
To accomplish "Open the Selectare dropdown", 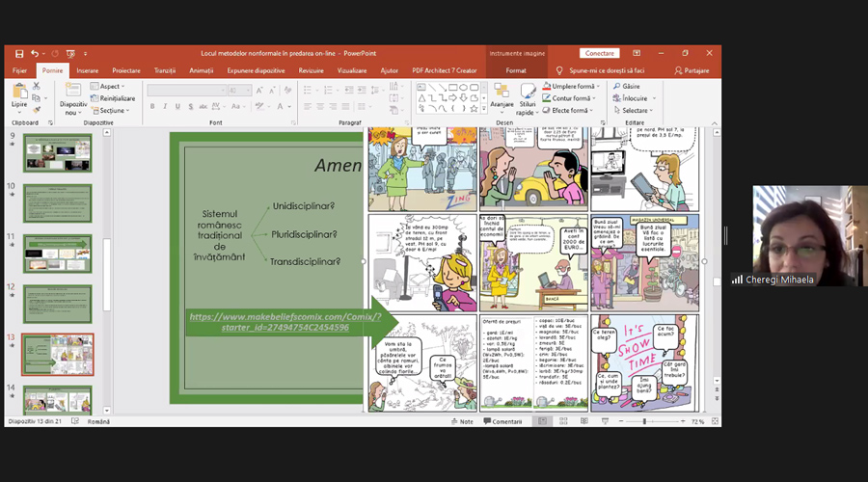I will [634, 110].
